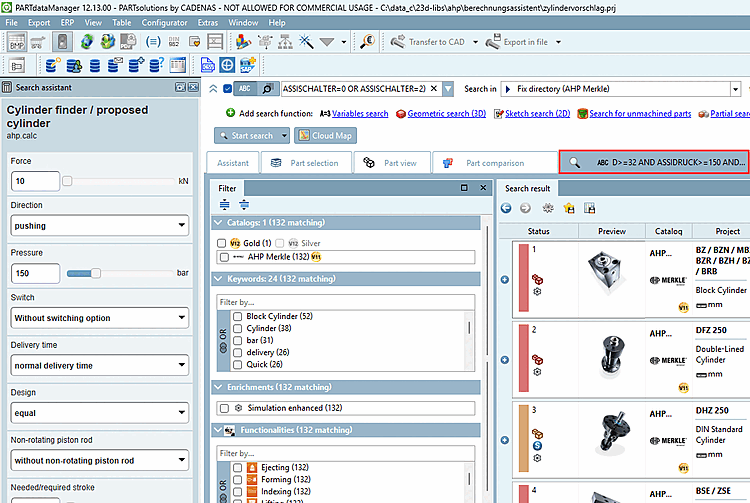Click the Euro price search magnifier icon
750x503 pixels.
click(x=367, y=42)
